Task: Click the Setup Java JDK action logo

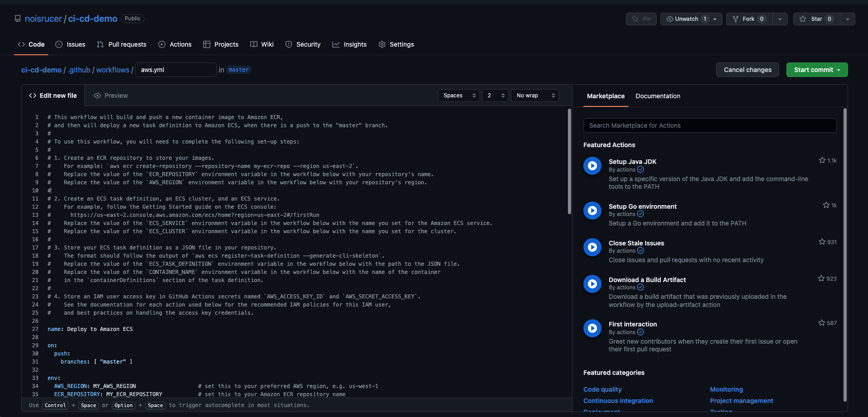Action: 592,165
